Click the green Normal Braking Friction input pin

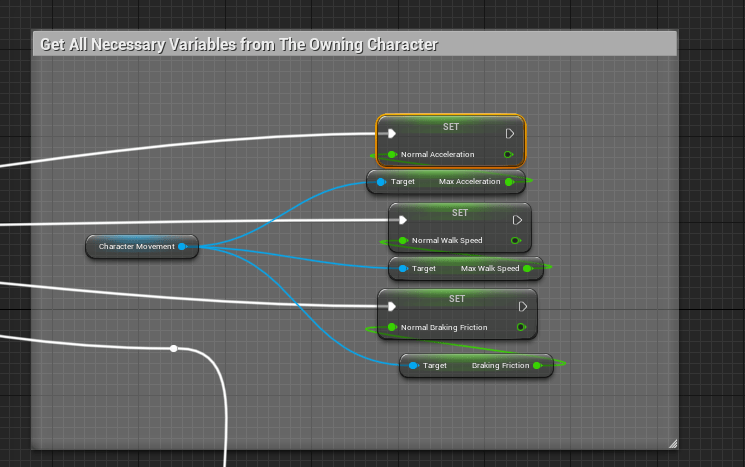pos(393,327)
